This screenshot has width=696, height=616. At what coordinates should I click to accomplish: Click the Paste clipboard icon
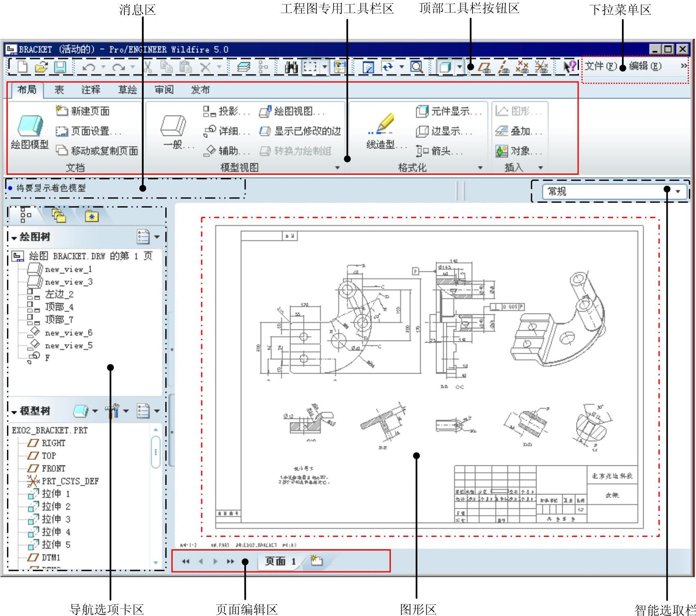click(185, 67)
